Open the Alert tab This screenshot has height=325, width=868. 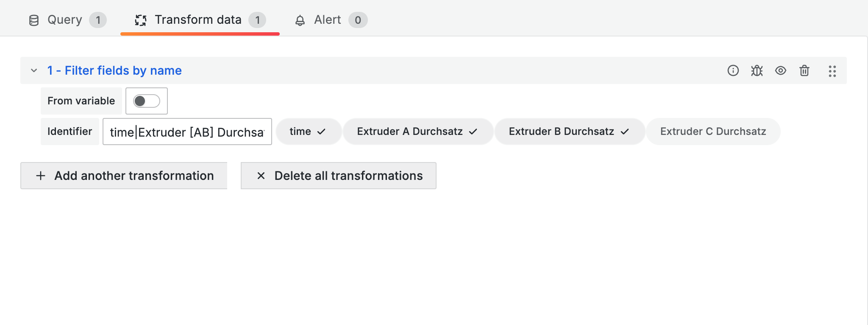pos(328,20)
